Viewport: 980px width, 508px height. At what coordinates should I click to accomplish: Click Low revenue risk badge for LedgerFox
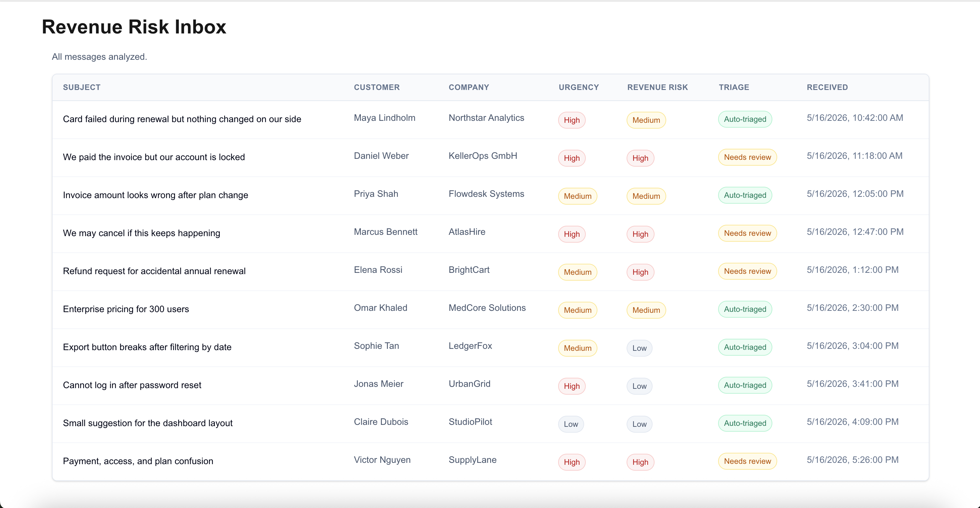click(639, 349)
